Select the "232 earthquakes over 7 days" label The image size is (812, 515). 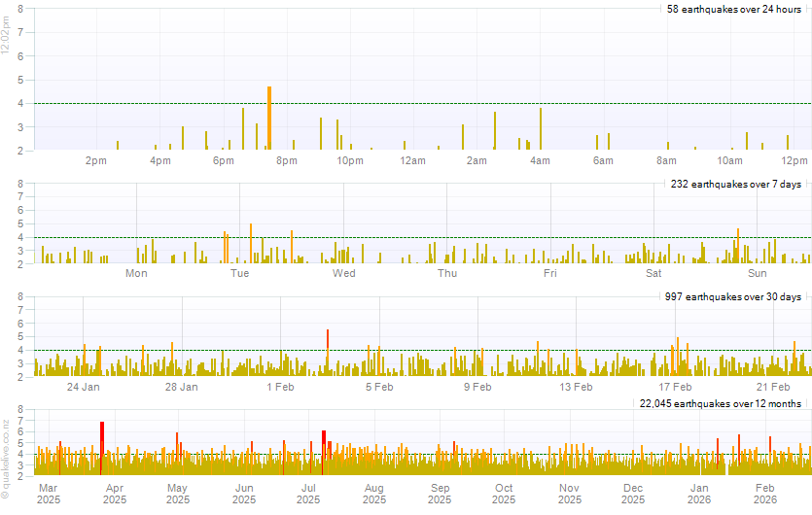point(736,184)
